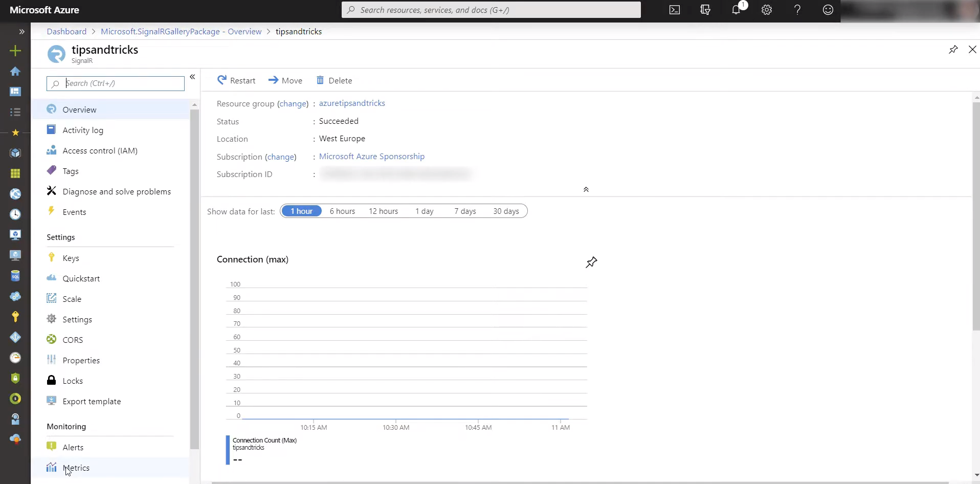This screenshot has width=980, height=484.
Task: Open Microsoft.SignalRGalleryPackage - Overview breadcrumb
Action: tap(181, 32)
